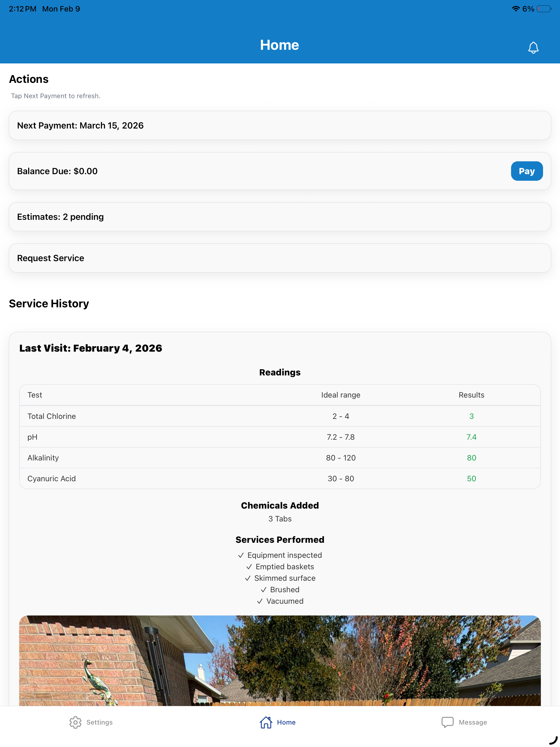This screenshot has width=560, height=747.
Task: Tap ideal range 80 - 120
Action: click(x=341, y=458)
